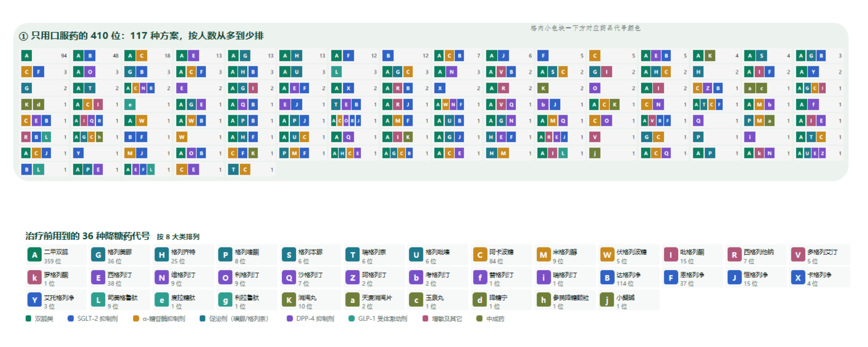This screenshot has height=347, width=868.
Task: Click the purple E tile for 西格列汀
Action: click(98, 278)
